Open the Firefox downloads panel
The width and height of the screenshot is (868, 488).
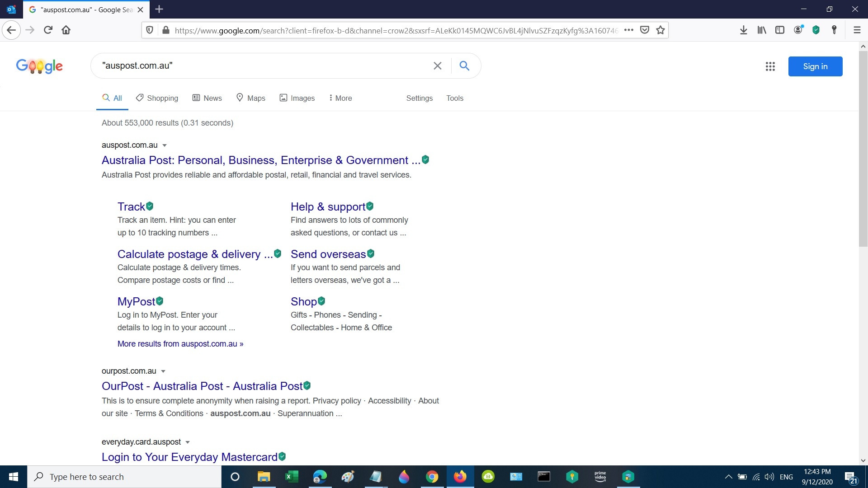[743, 30]
